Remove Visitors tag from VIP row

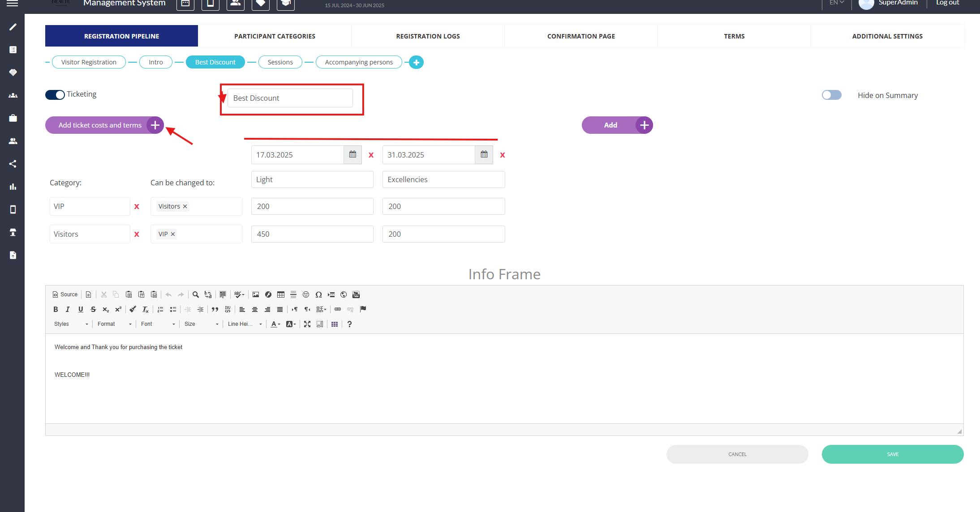click(185, 206)
